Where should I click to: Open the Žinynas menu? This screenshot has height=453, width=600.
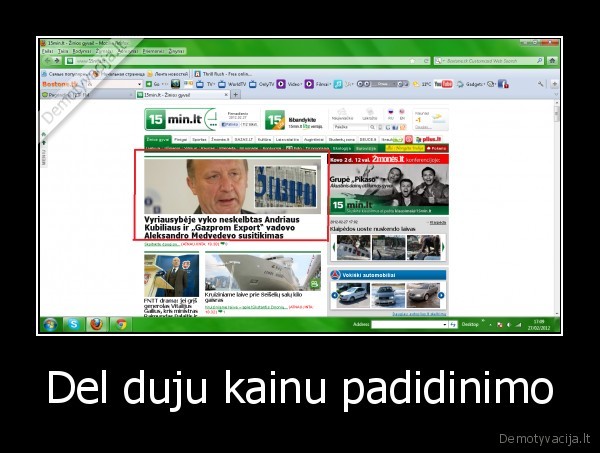click(x=176, y=51)
